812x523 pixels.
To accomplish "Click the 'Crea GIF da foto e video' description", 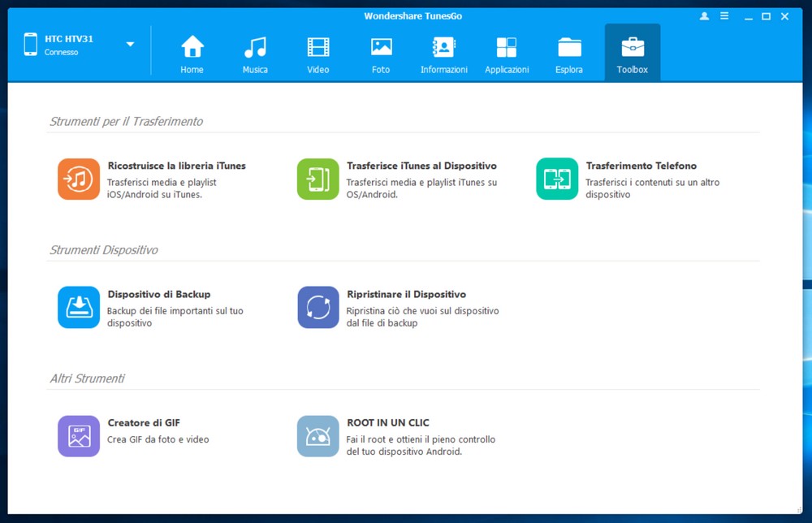I will [158, 439].
